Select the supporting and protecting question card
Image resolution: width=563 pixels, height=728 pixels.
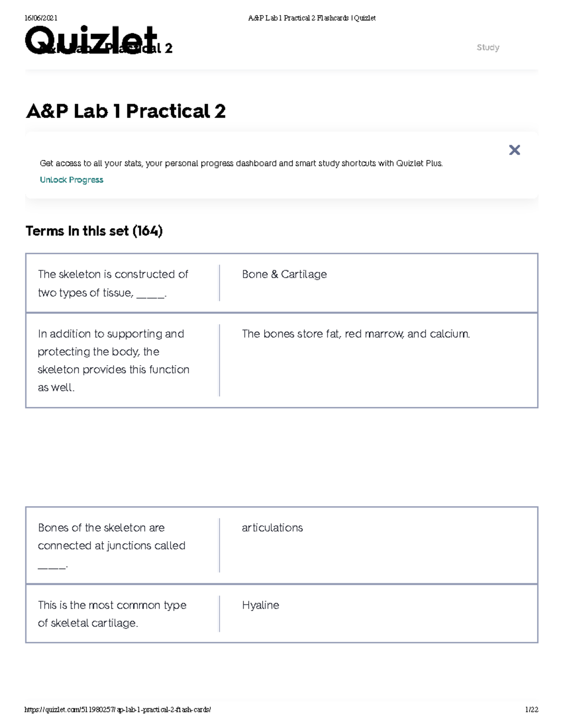point(113,360)
